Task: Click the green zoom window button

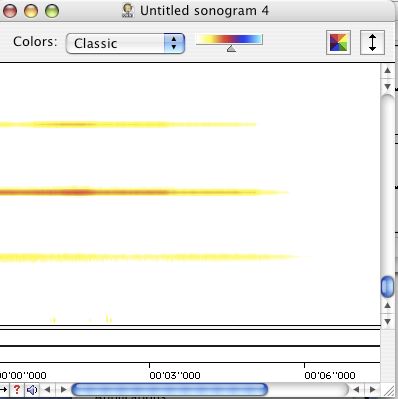Action: tap(52, 11)
